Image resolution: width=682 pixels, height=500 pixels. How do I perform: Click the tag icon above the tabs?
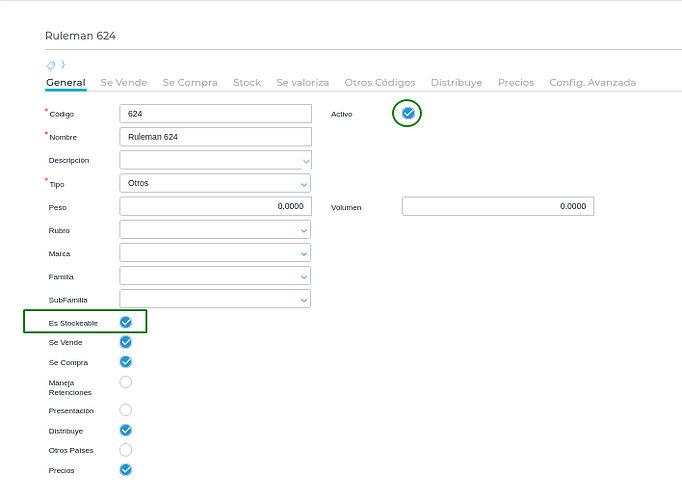50,65
